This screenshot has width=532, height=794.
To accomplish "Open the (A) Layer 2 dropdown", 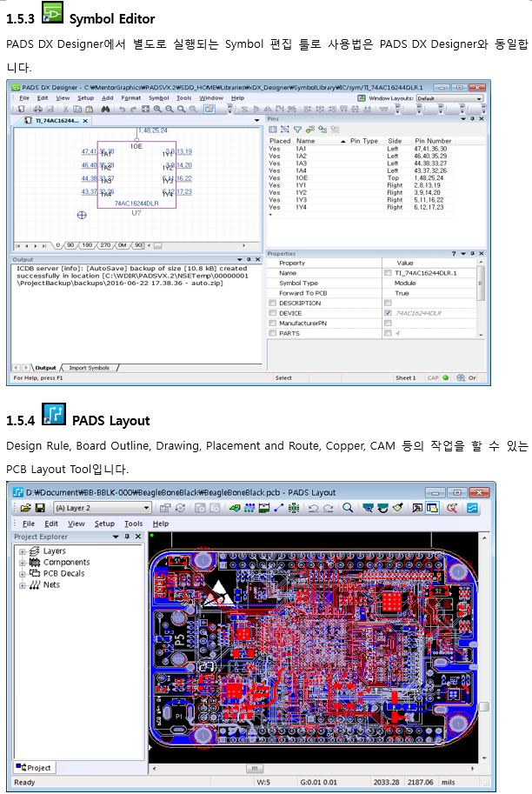I will tap(102, 508).
